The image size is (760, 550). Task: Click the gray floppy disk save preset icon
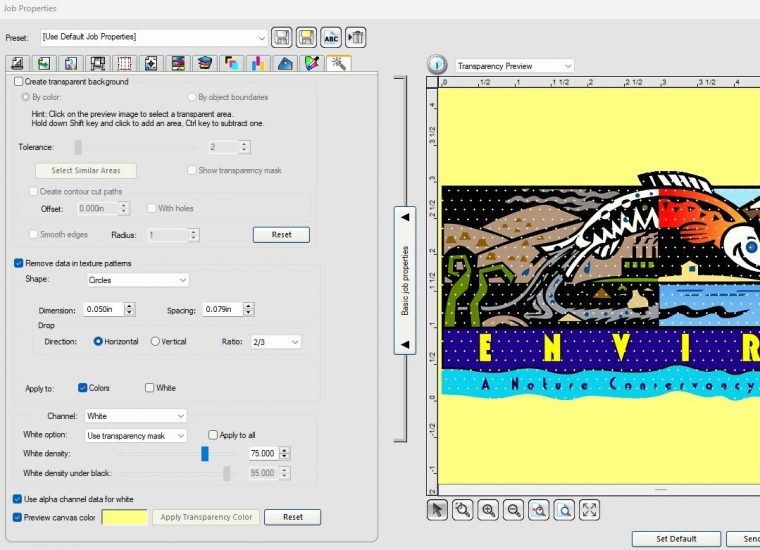click(x=282, y=37)
